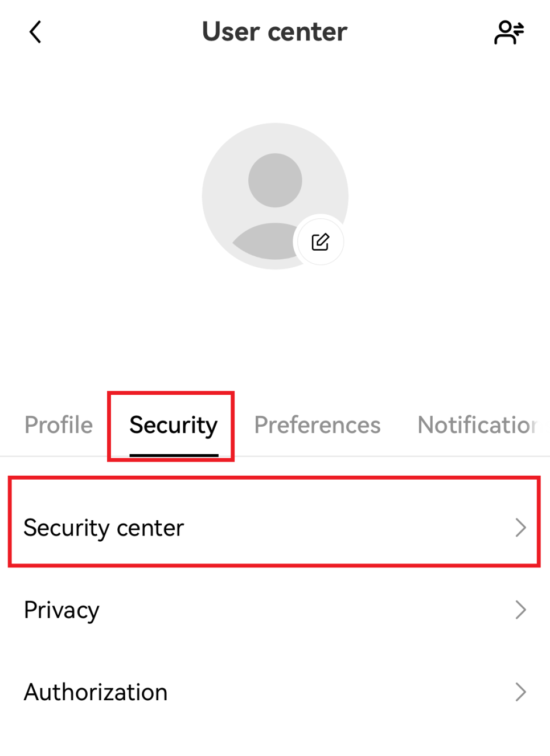Expand Privacy via its right chevron
Viewport: 550px width, 756px height.
(520, 610)
